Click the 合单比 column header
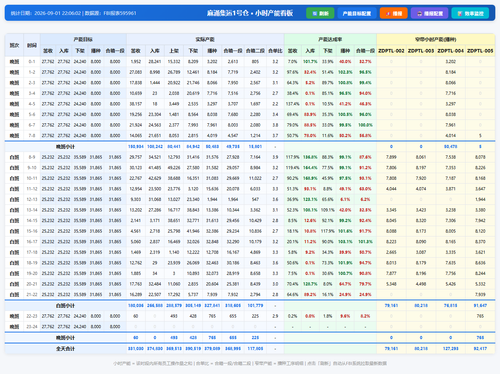This screenshot has height=374, width=500. tap(275, 51)
